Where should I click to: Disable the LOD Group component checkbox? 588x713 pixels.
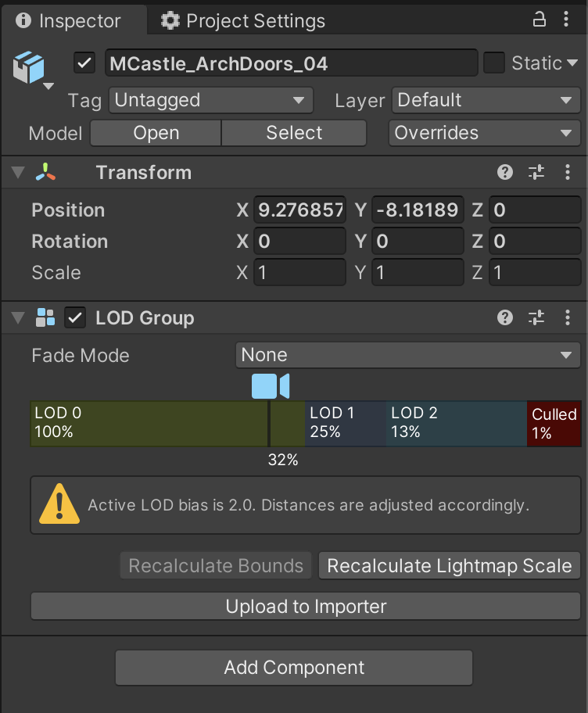(76, 317)
